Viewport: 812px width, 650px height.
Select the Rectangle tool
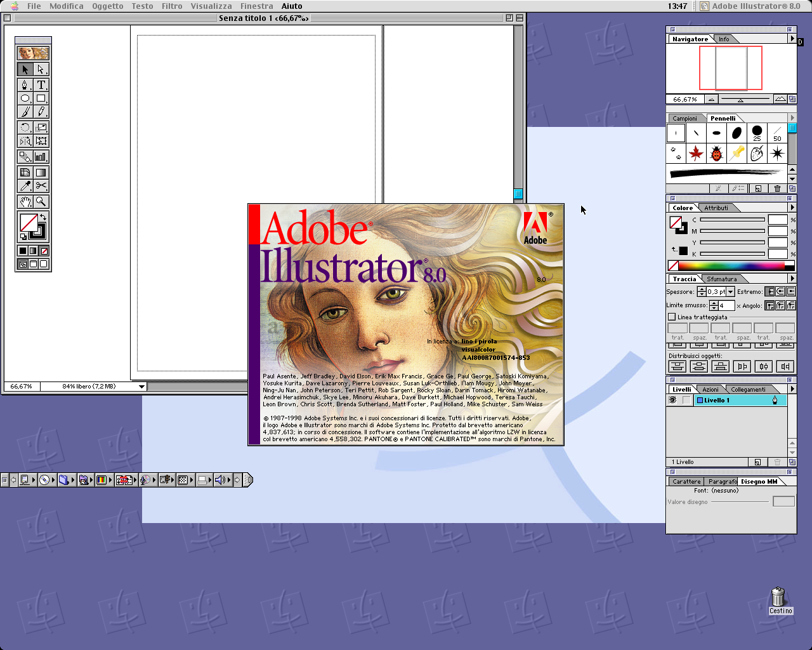(41, 98)
